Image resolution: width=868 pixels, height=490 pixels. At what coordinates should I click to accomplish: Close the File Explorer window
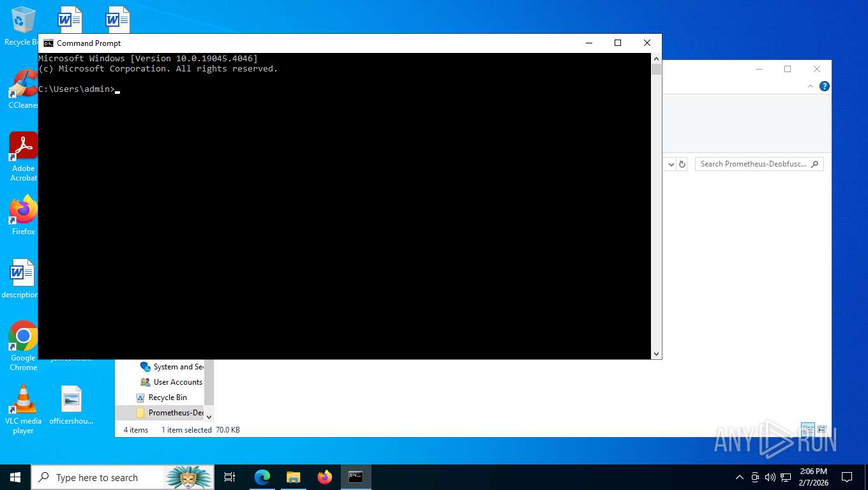(x=817, y=69)
